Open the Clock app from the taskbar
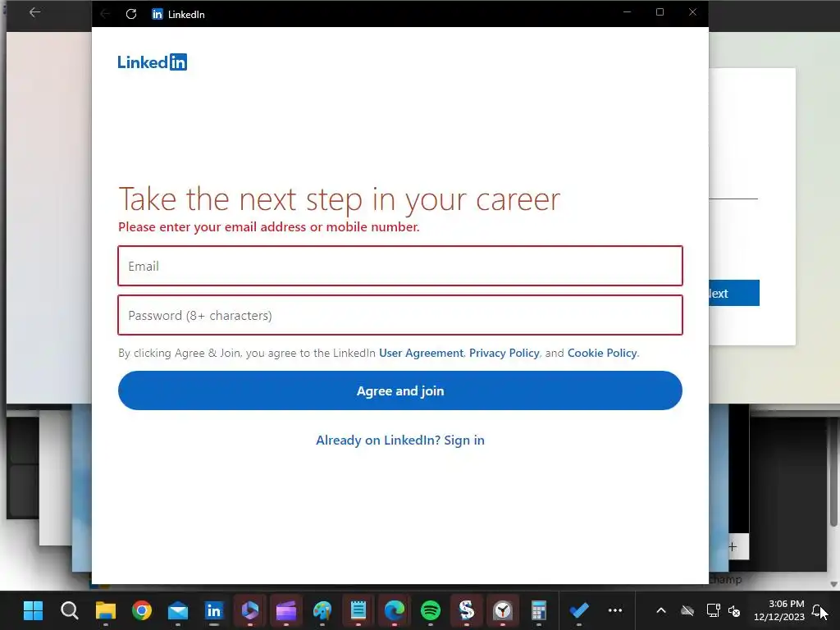840x630 pixels. pyautogui.click(x=503, y=610)
